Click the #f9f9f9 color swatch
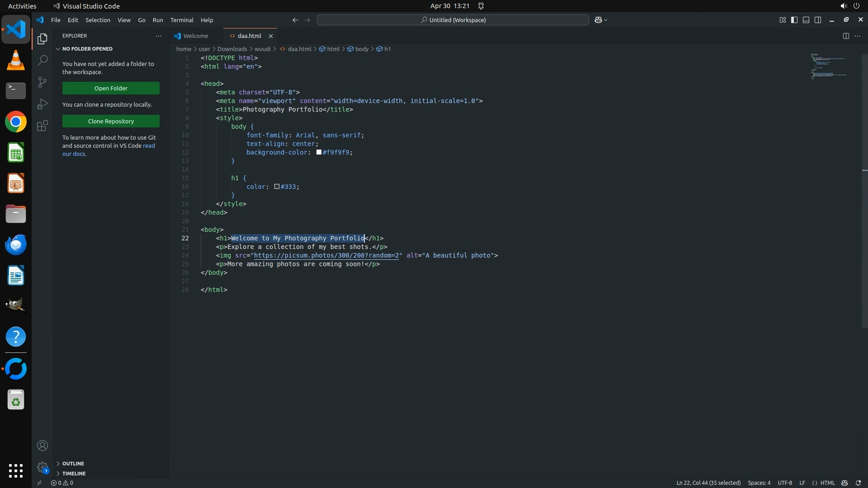 [x=319, y=152]
